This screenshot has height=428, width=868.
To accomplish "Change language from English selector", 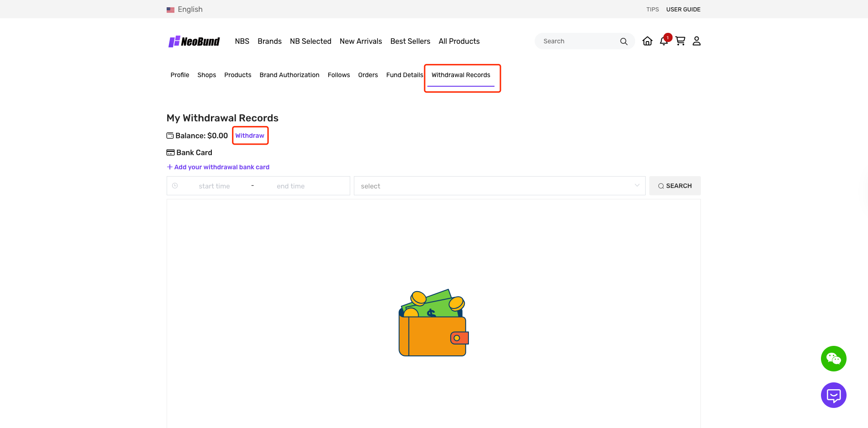I will tap(185, 10).
